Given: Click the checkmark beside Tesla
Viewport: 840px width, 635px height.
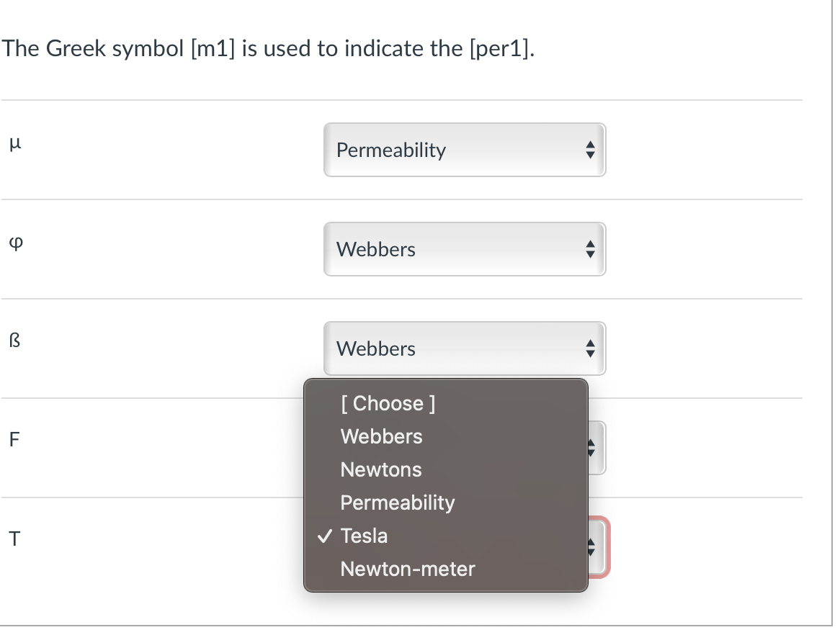Looking at the screenshot, I should (x=325, y=536).
